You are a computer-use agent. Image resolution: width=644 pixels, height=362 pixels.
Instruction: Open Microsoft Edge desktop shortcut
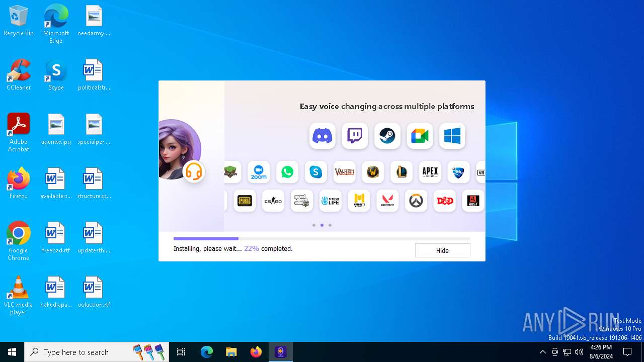pyautogui.click(x=56, y=24)
